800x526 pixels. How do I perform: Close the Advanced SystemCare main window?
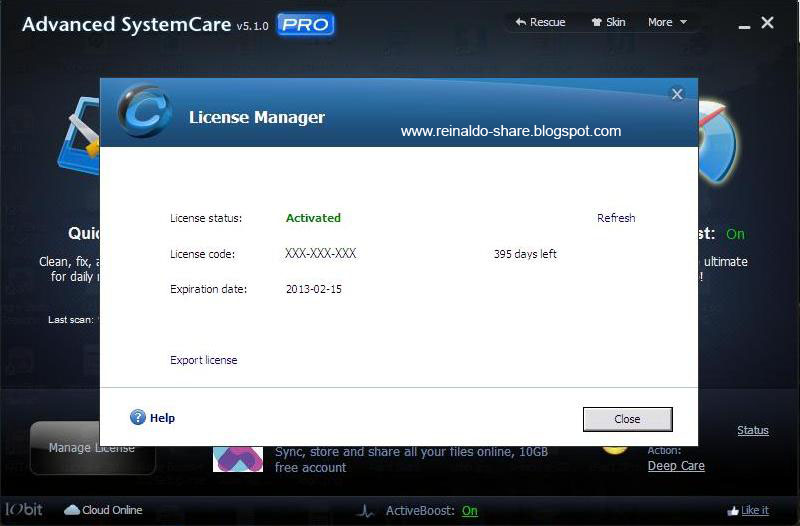click(x=767, y=22)
